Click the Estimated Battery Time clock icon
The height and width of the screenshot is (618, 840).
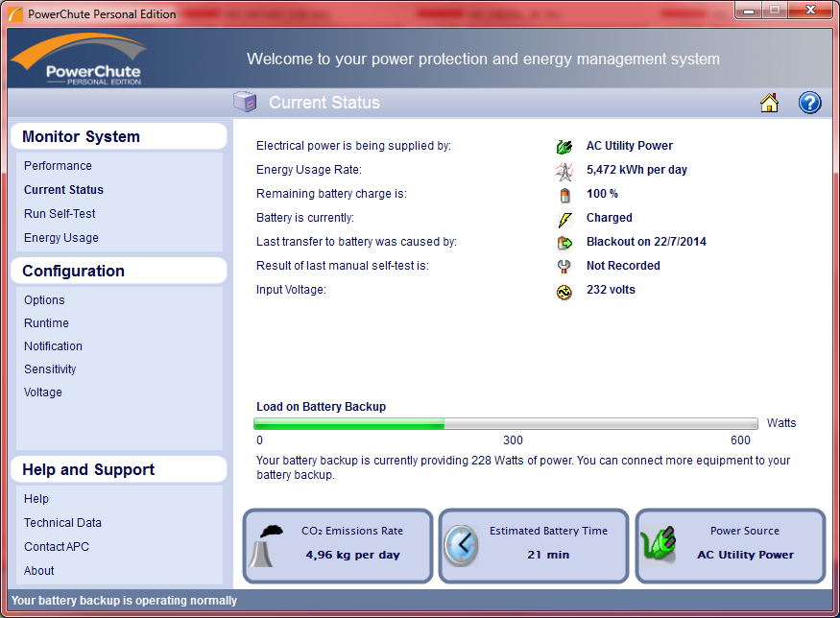coord(461,546)
